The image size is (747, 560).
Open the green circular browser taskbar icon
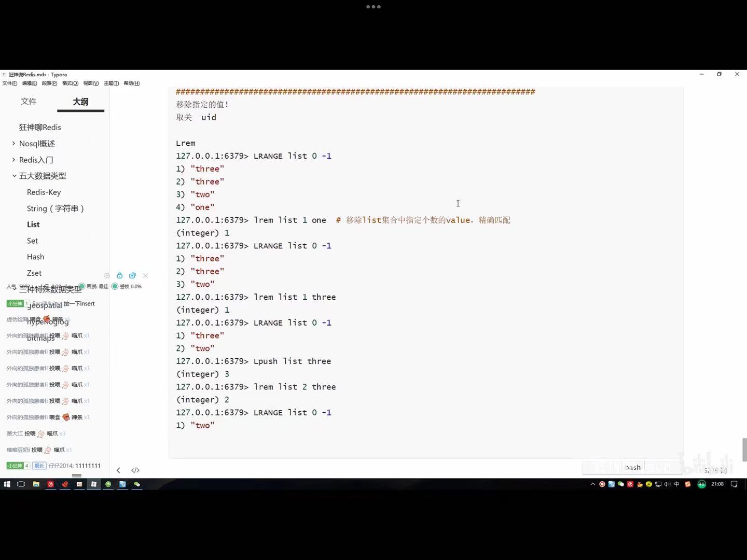pyautogui.click(x=108, y=484)
